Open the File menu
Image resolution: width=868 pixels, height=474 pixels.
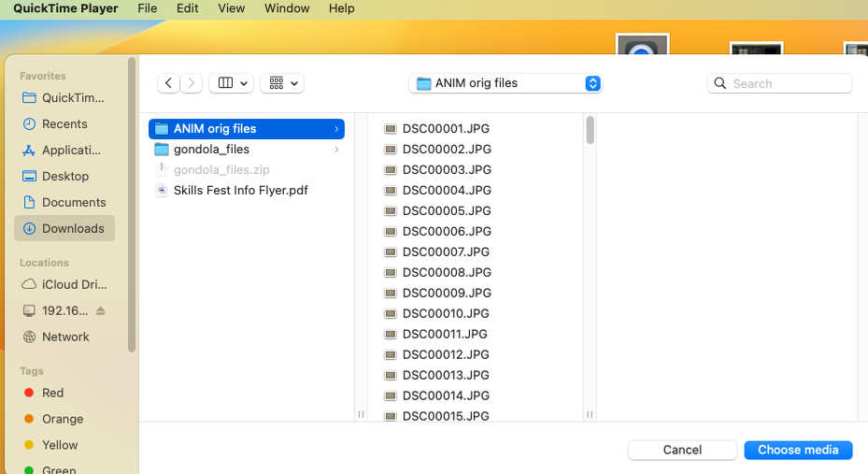[148, 8]
